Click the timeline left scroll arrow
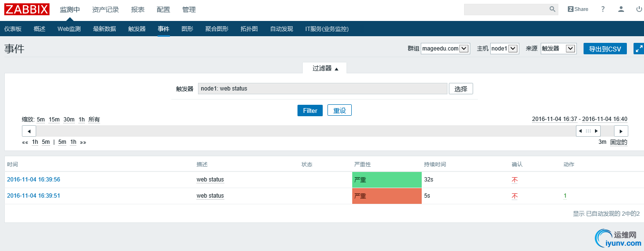 point(29,131)
